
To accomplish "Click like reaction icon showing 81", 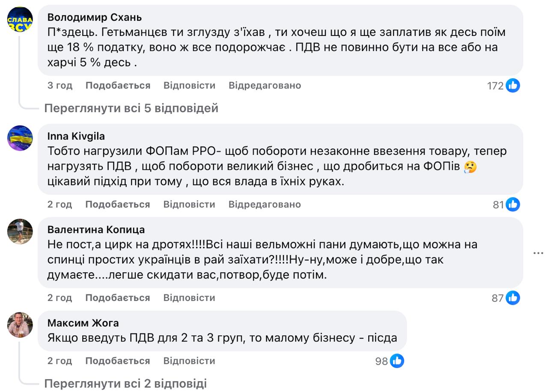I will coord(512,205).
